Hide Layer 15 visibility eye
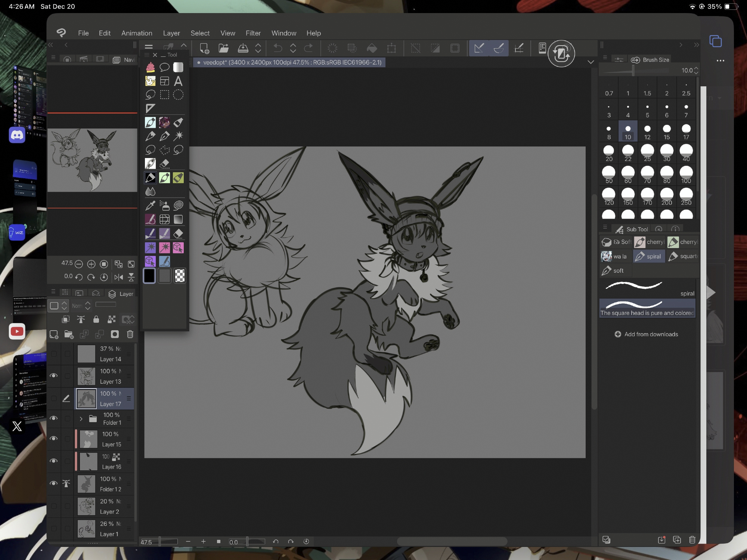 click(54, 438)
